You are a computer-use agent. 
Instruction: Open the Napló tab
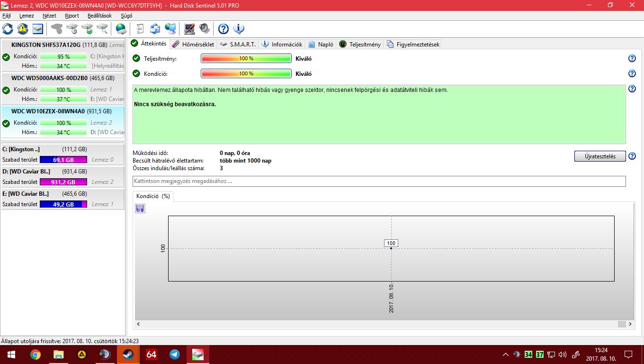point(321,44)
